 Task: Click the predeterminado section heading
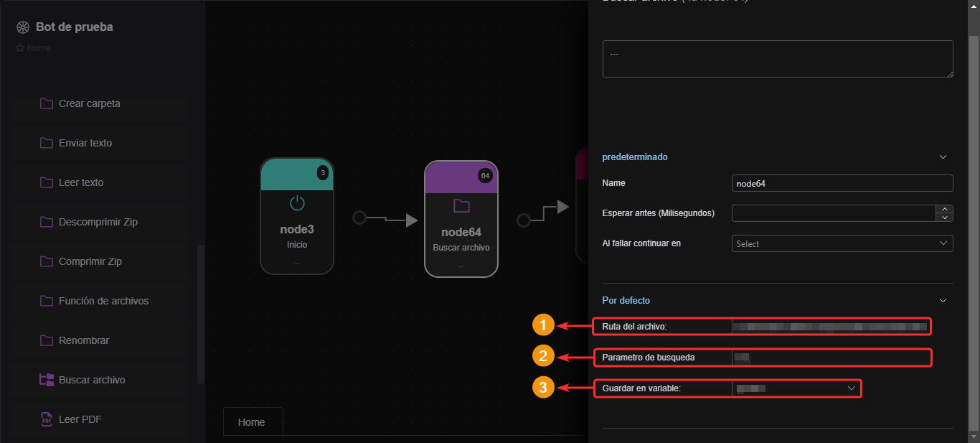[x=635, y=157]
